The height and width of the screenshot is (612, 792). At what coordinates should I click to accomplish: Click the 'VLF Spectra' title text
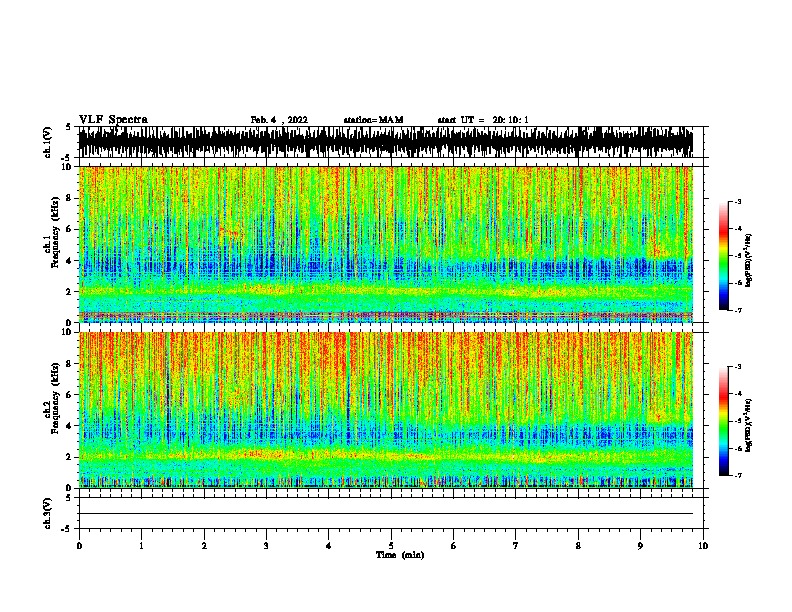(x=113, y=120)
